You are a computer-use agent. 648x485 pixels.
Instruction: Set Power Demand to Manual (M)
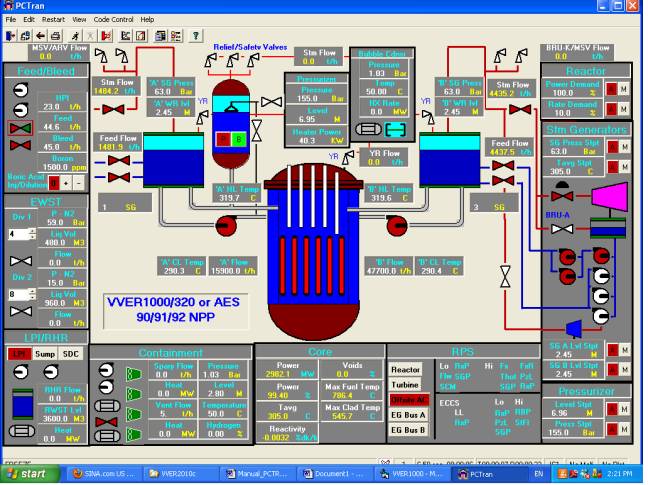point(624,88)
